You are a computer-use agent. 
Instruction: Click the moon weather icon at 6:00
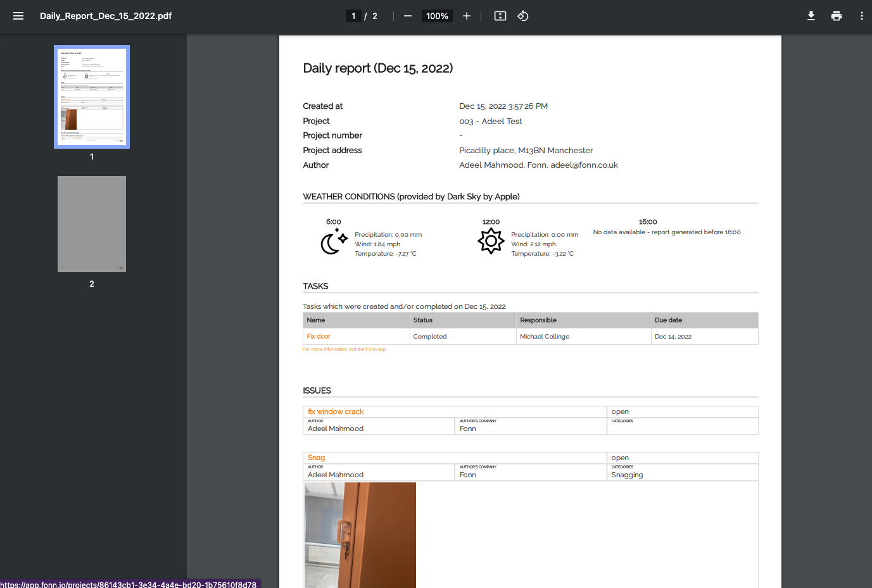(x=334, y=241)
